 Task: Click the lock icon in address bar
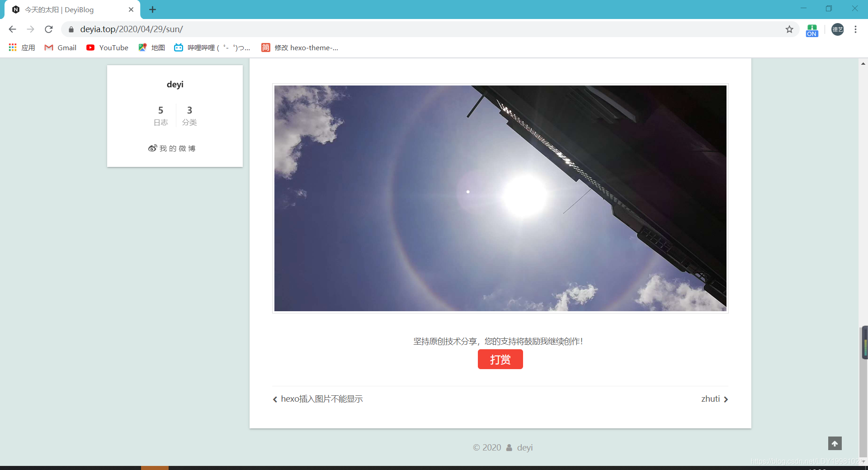(x=71, y=29)
